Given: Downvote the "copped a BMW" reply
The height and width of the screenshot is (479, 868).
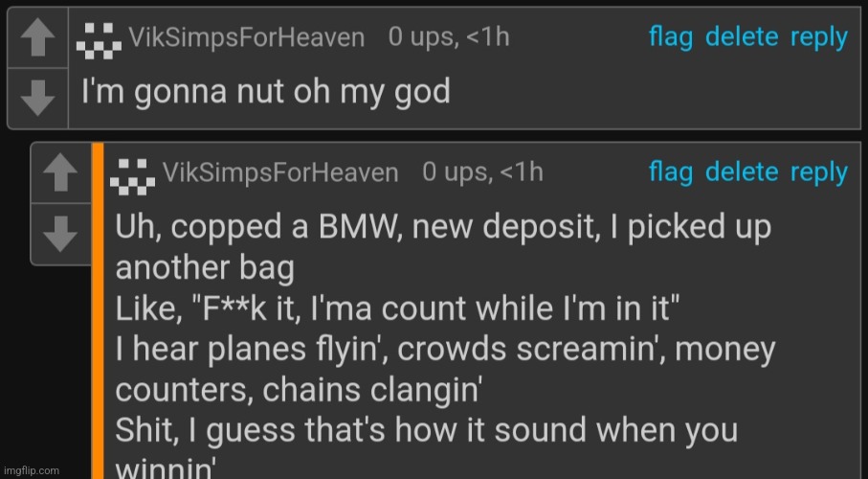Looking at the screenshot, I should (61, 231).
